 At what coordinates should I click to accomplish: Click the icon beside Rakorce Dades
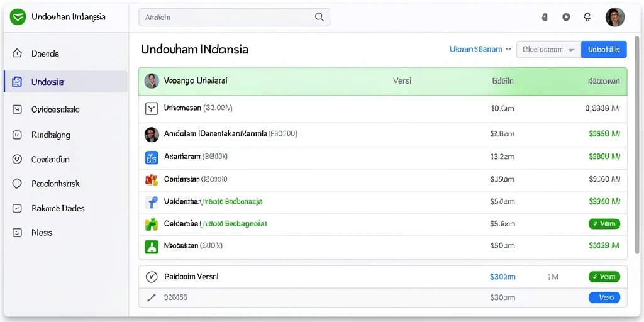click(17, 208)
